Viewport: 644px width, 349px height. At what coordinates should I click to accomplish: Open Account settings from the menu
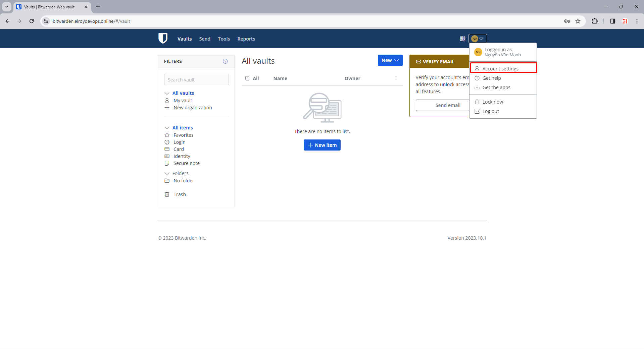tap(503, 68)
